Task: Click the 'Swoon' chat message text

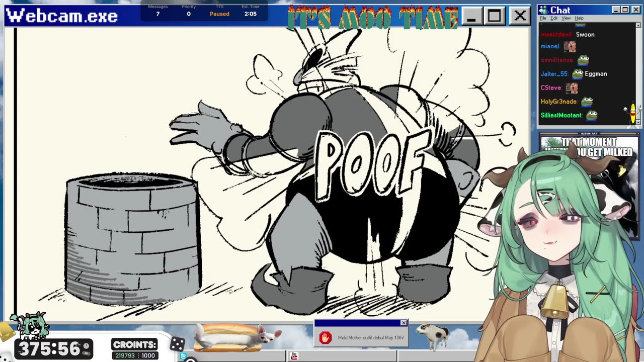Action: pos(585,35)
